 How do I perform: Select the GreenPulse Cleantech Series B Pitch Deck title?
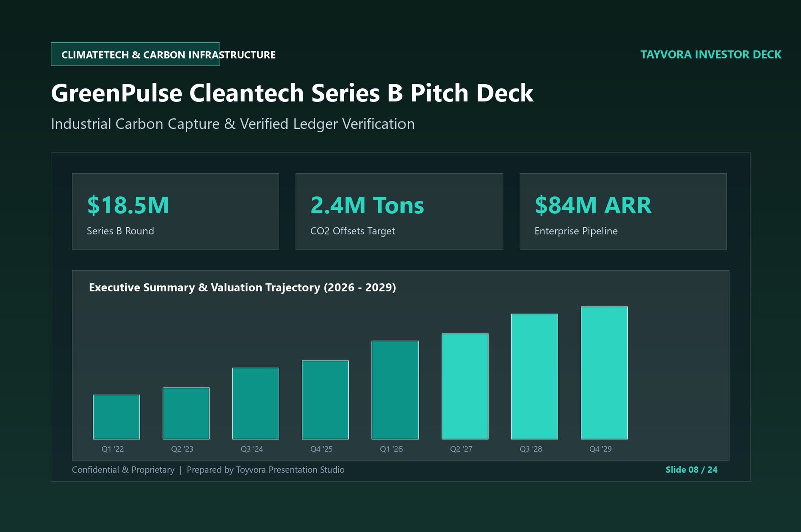pyautogui.click(x=292, y=93)
